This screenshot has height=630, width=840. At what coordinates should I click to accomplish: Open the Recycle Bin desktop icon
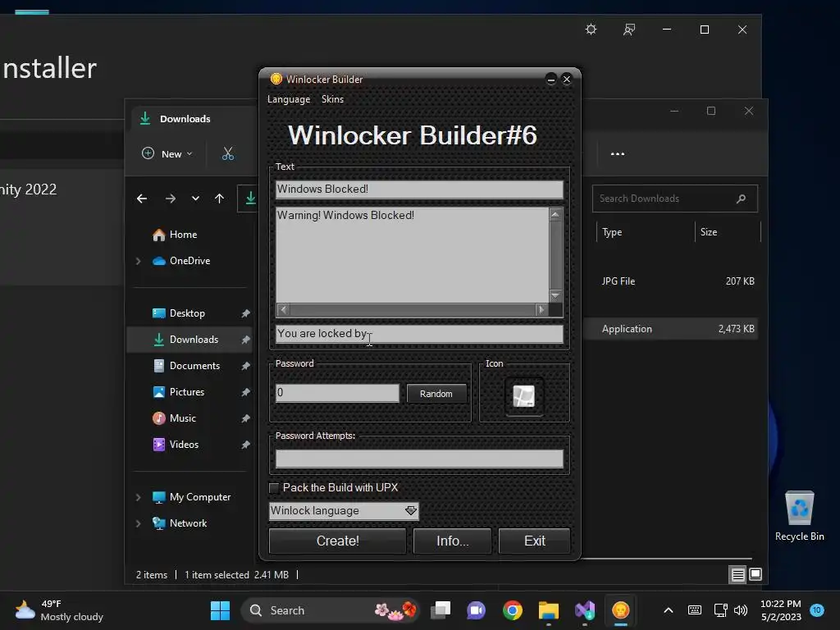click(799, 515)
